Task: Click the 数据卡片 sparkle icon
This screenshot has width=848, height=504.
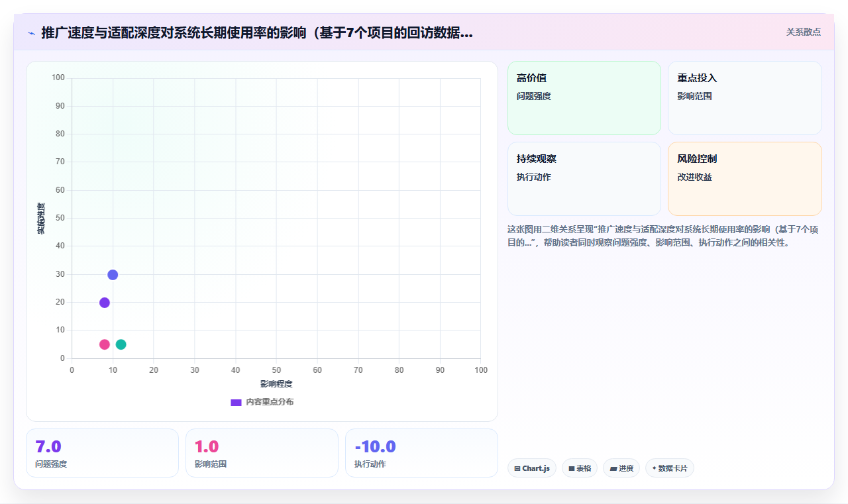Action: (x=654, y=468)
